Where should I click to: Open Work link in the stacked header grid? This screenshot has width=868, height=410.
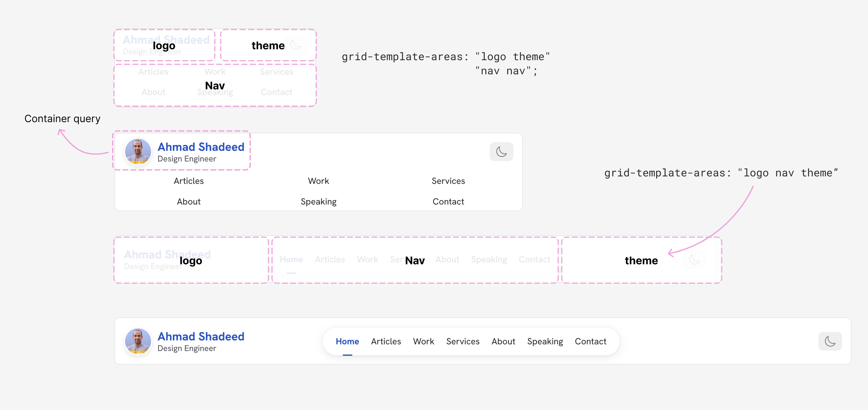point(318,181)
